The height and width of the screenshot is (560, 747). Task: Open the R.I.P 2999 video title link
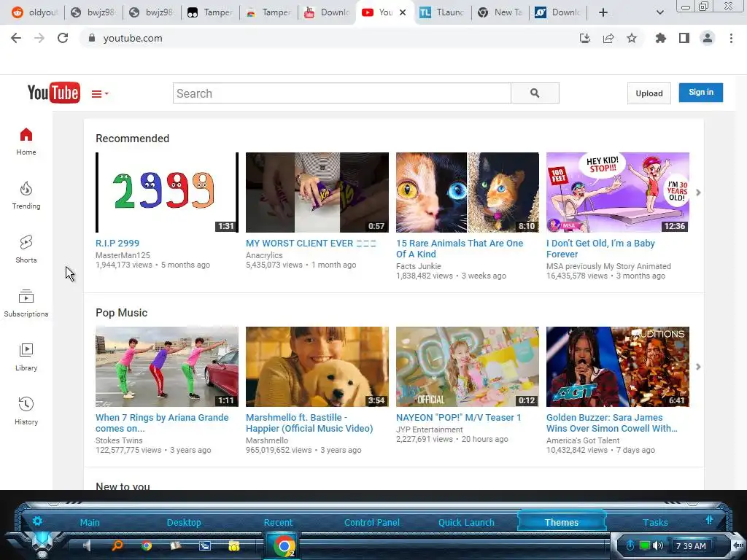coord(117,244)
